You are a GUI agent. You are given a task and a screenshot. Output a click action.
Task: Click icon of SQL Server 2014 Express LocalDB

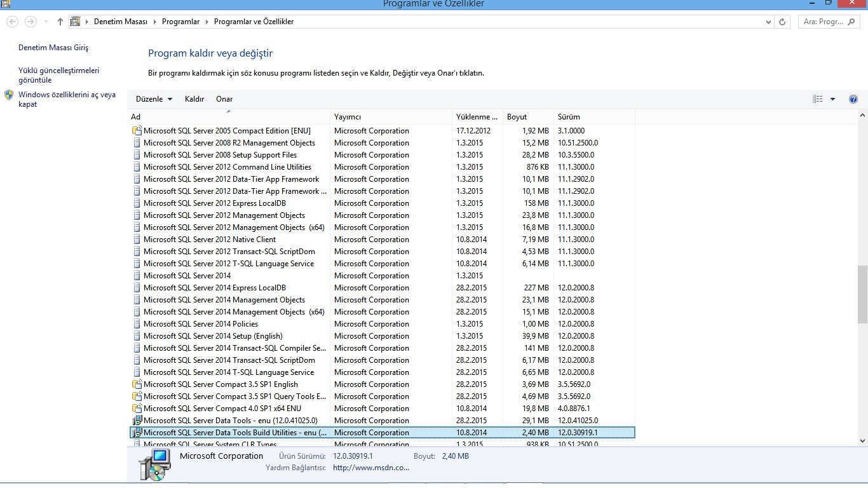coord(137,288)
